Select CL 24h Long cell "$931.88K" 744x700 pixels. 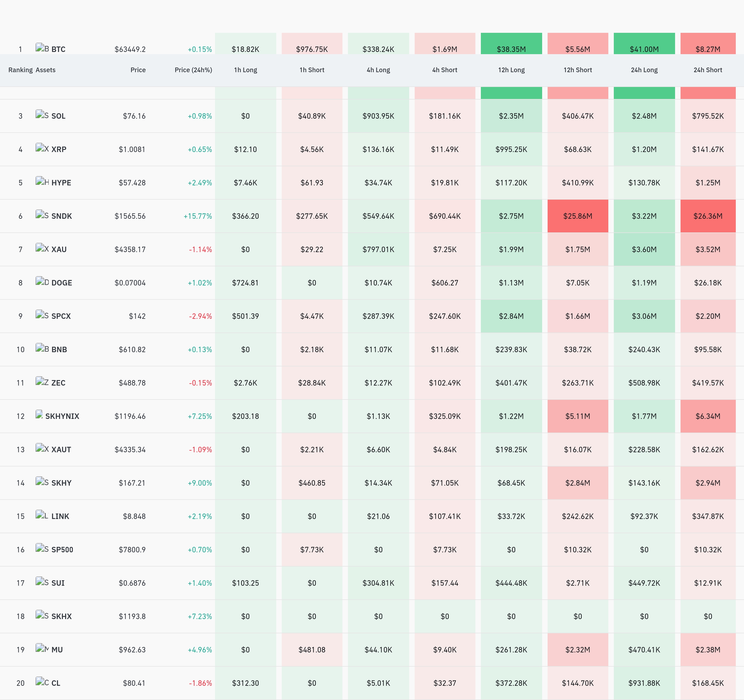pyautogui.click(x=644, y=683)
